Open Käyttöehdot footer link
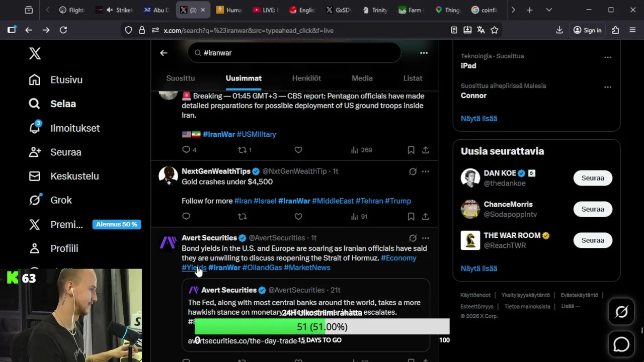Image resolution: width=644 pixels, height=362 pixels. 475,295
